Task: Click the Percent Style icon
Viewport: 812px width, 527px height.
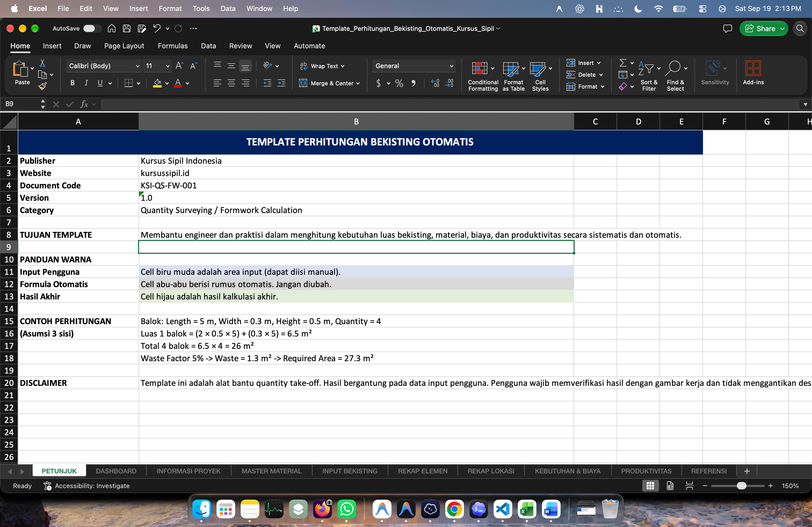Action: [x=399, y=83]
